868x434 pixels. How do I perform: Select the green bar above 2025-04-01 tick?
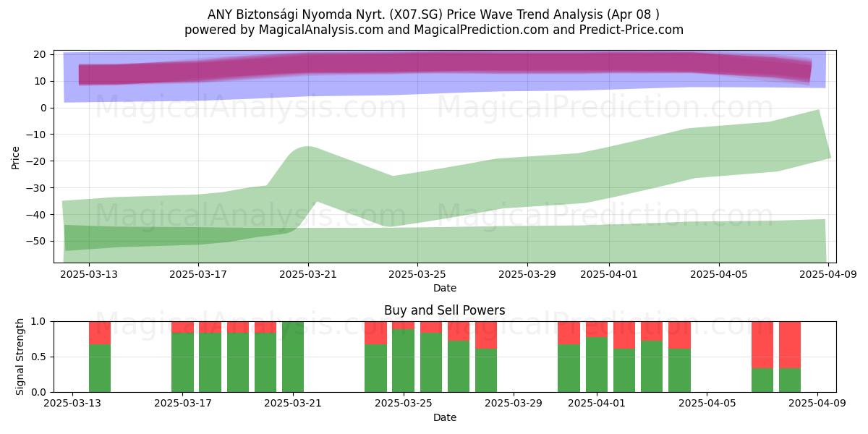pyautogui.click(x=596, y=365)
